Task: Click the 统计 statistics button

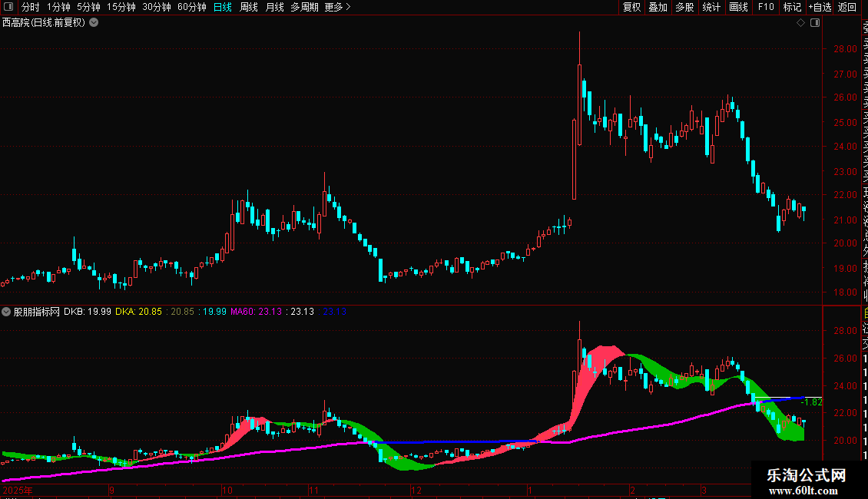Action: (x=711, y=7)
